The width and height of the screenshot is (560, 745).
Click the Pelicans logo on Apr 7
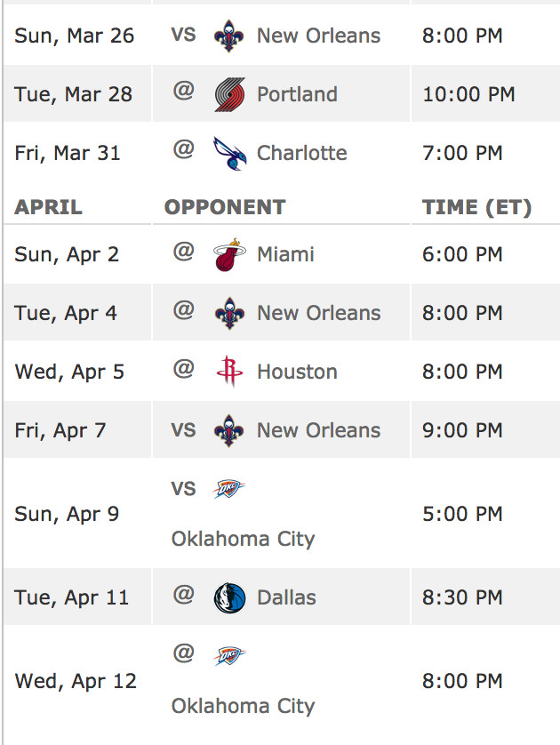click(x=229, y=430)
